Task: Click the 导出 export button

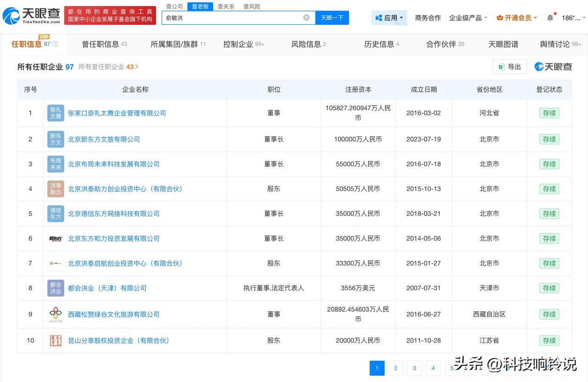Action: (x=509, y=67)
